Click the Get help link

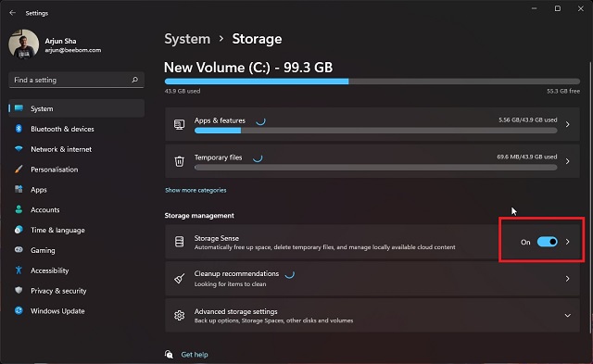pos(195,355)
